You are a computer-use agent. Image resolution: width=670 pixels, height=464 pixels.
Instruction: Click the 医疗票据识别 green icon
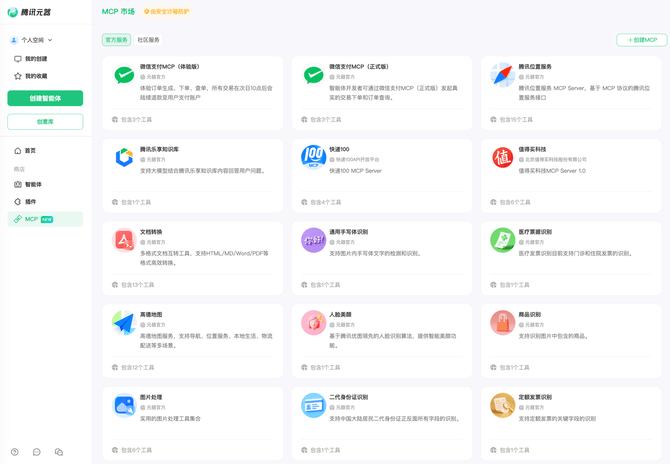502,240
